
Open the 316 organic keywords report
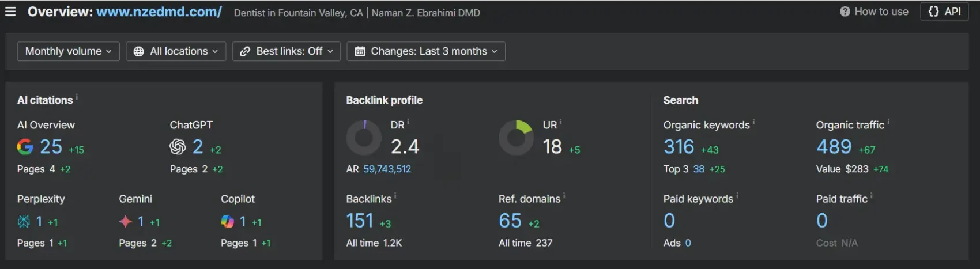(679, 147)
